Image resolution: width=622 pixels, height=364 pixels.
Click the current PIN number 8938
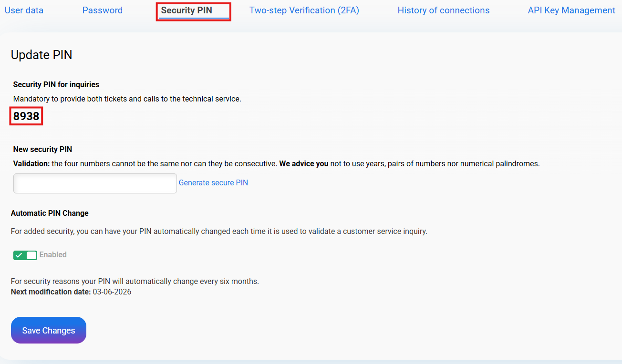(26, 116)
